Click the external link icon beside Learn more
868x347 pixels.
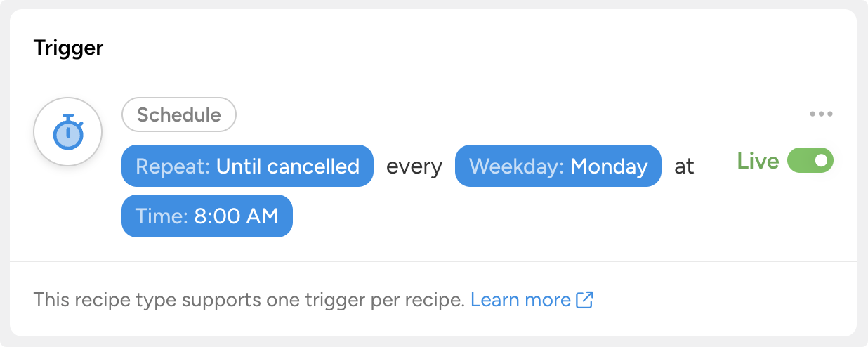tap(584, 300)
